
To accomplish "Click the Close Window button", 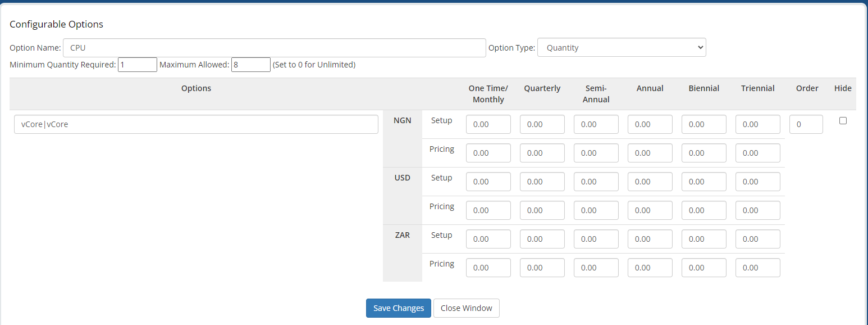I will 466,308.
